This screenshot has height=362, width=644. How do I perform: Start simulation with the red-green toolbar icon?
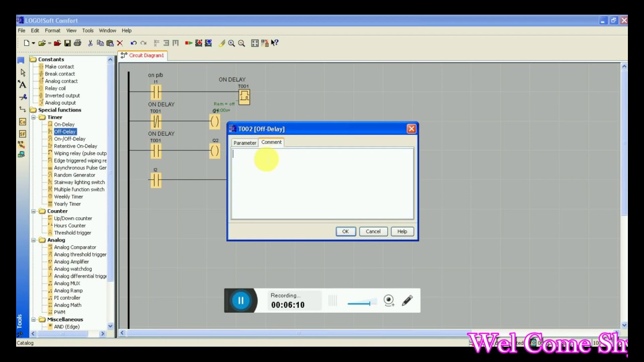(x=189, y=43)
